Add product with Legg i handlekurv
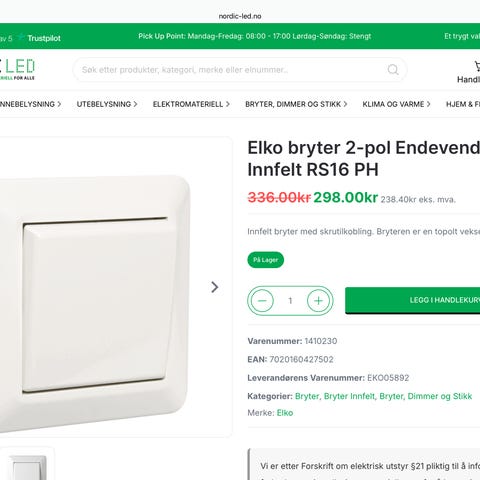The height and width of the screenshot is (480, 480). click(413, 300)
